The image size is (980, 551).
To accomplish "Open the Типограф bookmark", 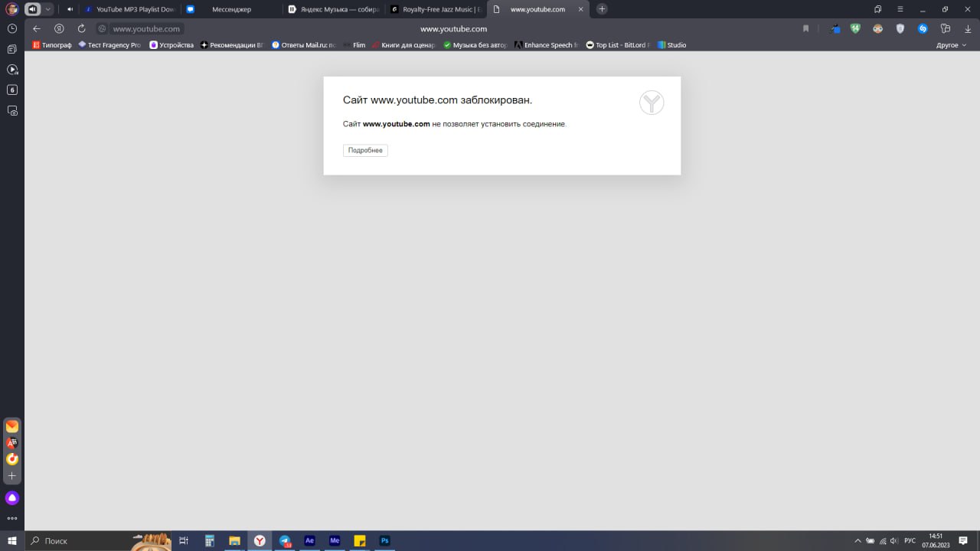I will click(x=52, y=45).
